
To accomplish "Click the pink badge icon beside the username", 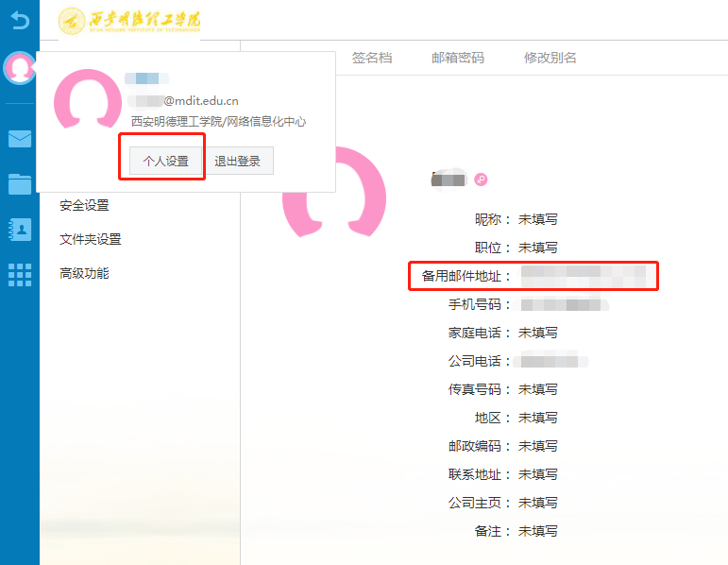I will pyautogui.click(x=481, y=180).
